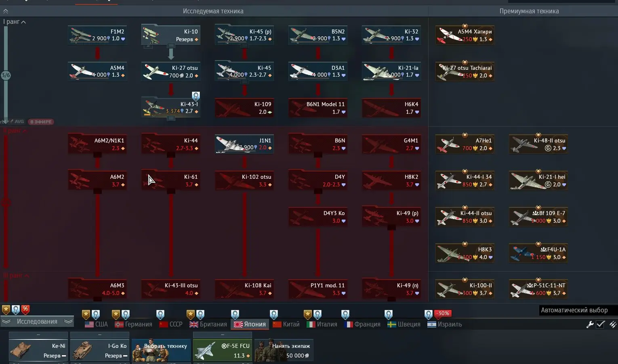This screenshot has width=618, height=364.
Task: Select the J1N1 aircraft card
Action: [x=244, y=144]
